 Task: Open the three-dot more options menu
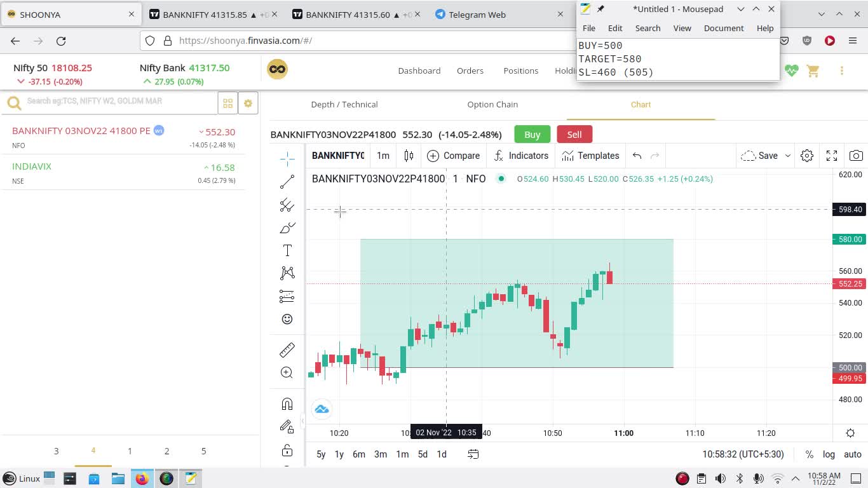(x=842, y=71)
